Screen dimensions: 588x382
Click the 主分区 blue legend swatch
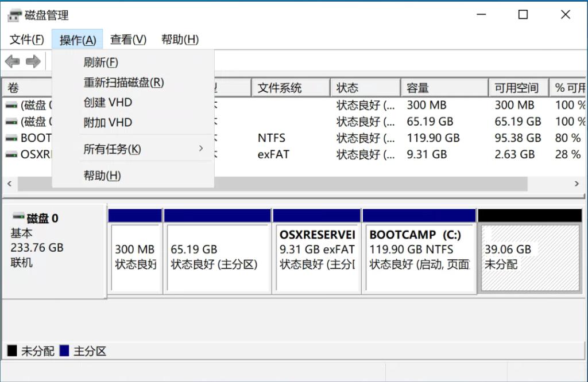point(64,350)
